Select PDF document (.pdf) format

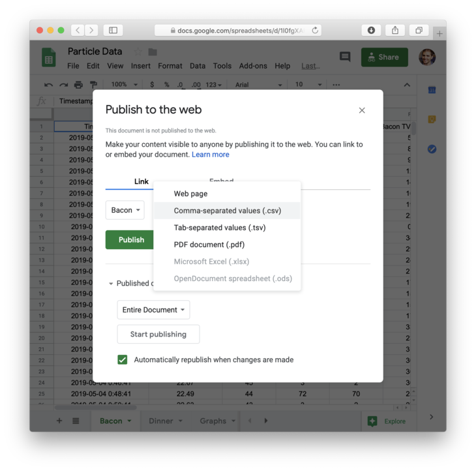pos(209,245)
